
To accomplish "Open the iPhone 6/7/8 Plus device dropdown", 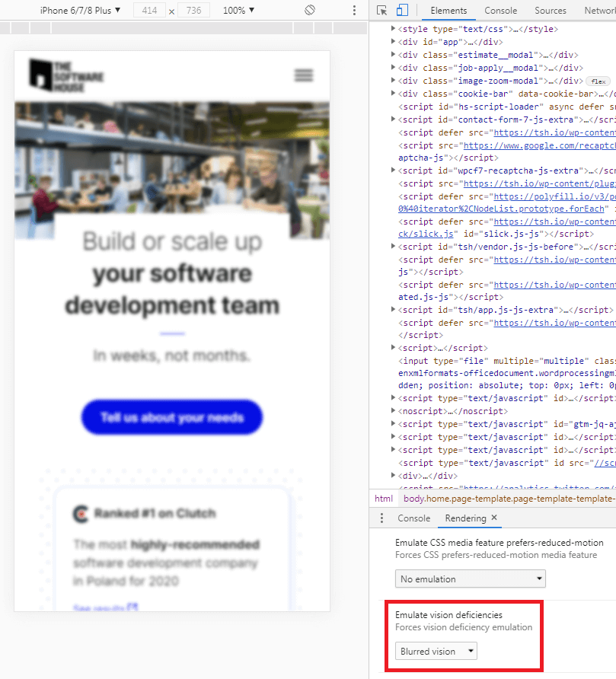I will (x=80, y=10).
